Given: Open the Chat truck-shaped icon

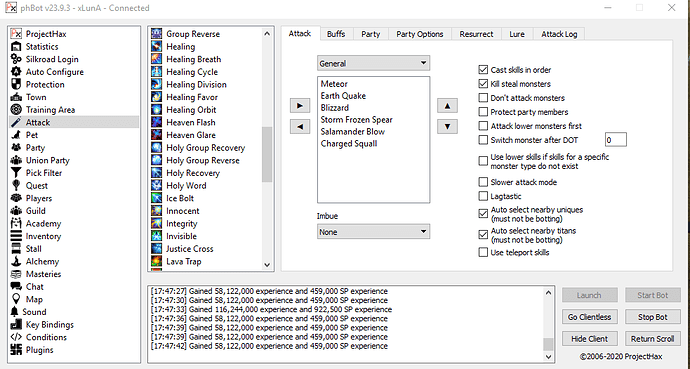Looking at the screenshot, I should click(x=16, y=287).
